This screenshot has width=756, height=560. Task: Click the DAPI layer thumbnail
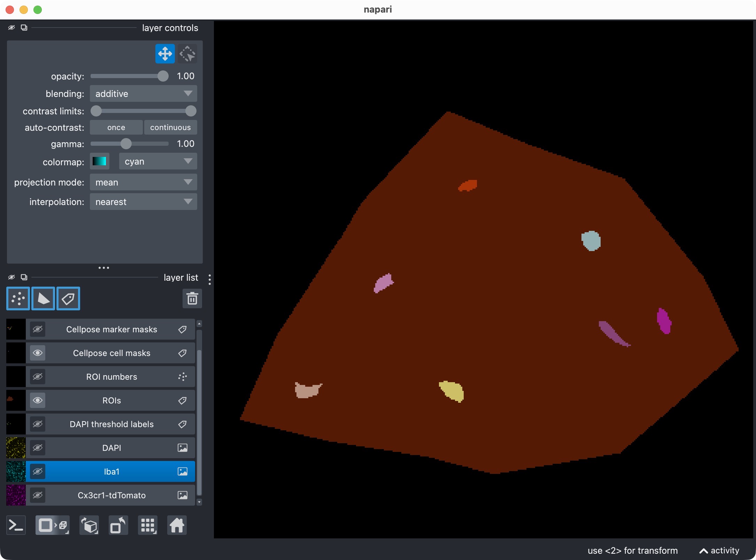point(16,448)
